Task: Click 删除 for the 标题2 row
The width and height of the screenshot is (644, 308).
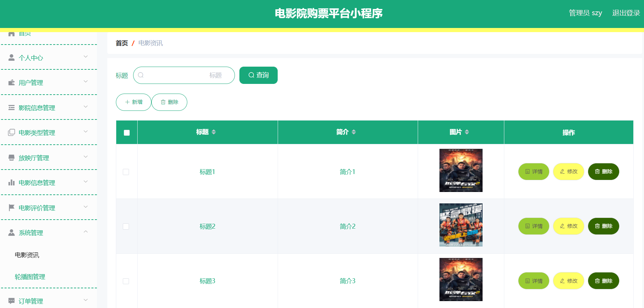Action: pos(604,226)
